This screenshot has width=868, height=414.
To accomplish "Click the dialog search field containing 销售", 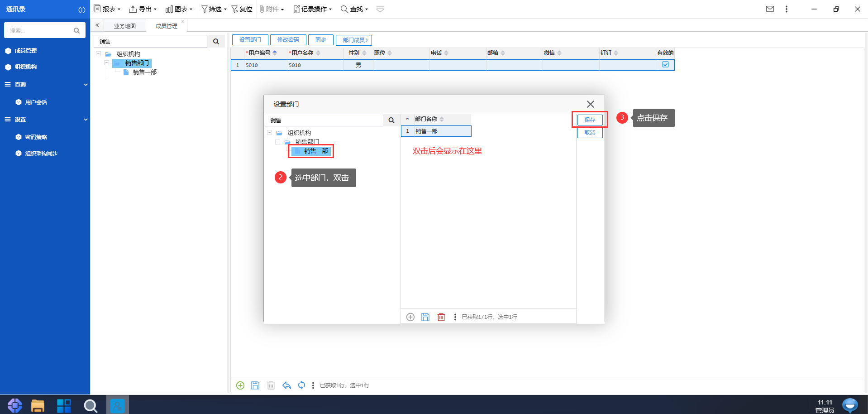I will click(324, 120).
